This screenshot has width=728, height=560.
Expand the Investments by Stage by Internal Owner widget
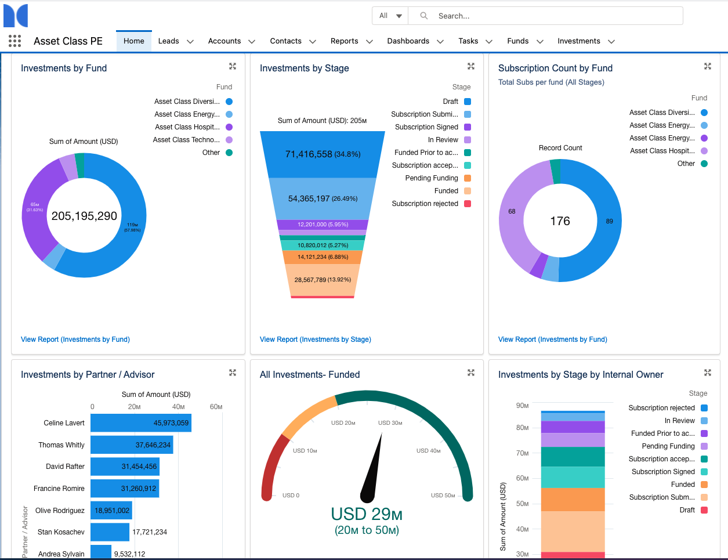pos(708,373)
